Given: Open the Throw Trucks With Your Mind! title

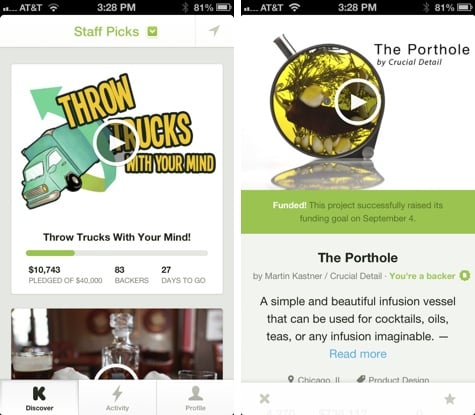Looking at the screenshot, I should click(117, 237).
